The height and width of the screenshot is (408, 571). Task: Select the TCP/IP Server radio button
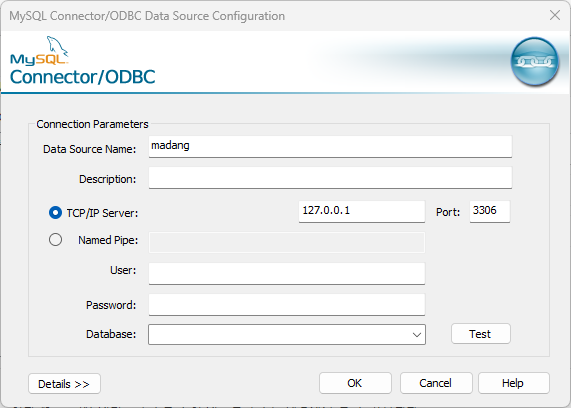pos(55,213)
